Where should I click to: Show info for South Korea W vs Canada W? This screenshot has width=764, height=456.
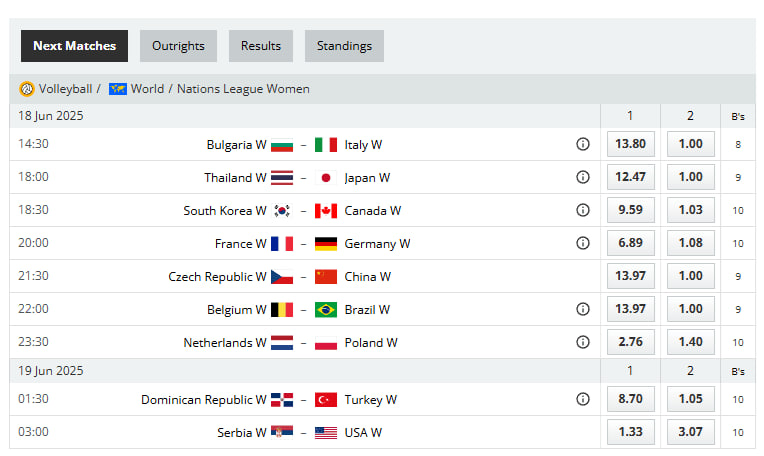(x=583, y=210)
